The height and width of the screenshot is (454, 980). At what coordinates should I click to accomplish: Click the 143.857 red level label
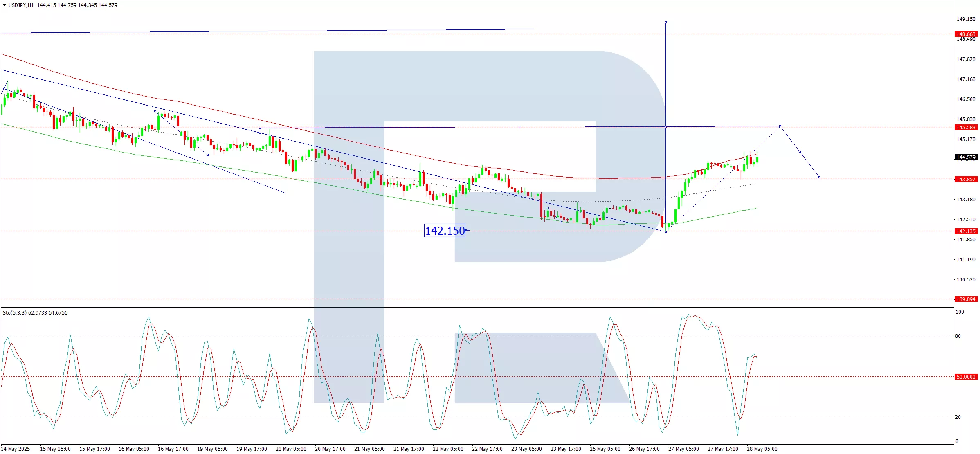coord(966,180)
